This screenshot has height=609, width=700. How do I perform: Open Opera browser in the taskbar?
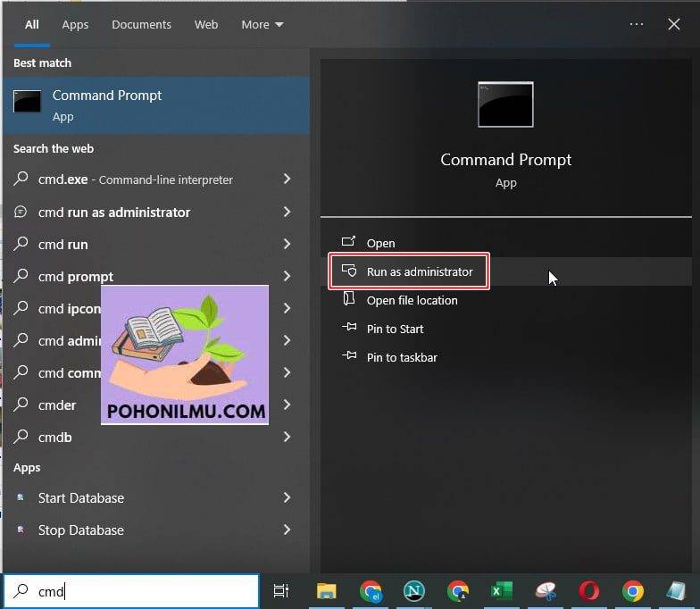589,591
